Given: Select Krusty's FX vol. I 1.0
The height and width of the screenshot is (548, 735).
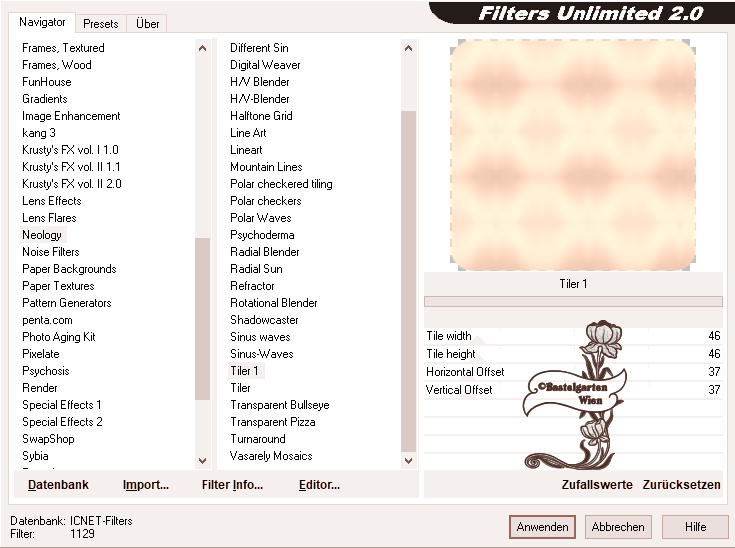Looking at the screenshot, I should (x=70, y=150).
